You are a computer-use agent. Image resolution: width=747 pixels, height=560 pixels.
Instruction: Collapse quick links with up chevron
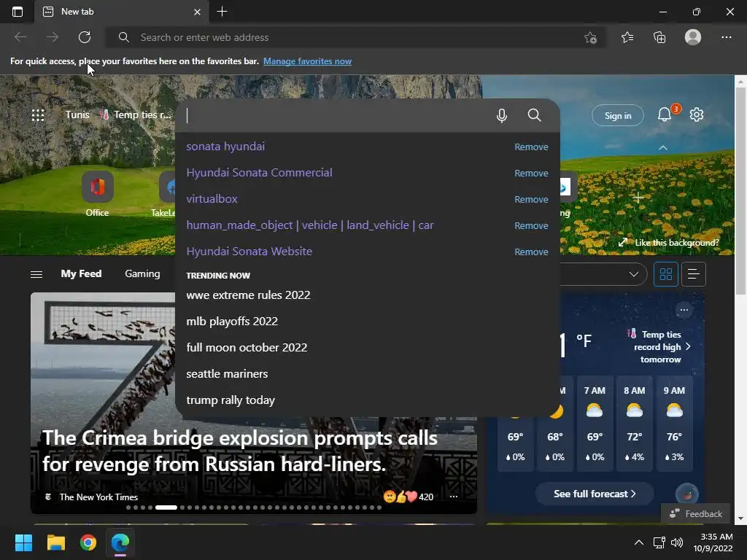(x=662, y=147)
